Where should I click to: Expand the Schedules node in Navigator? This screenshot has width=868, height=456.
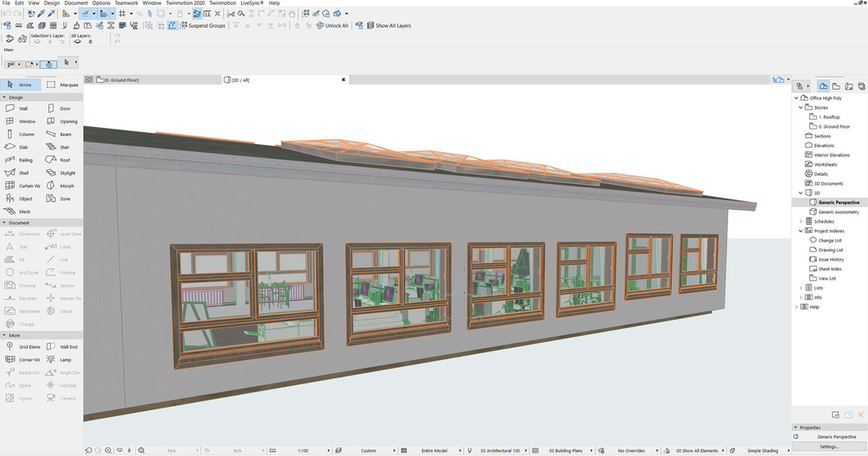(801, 221)
